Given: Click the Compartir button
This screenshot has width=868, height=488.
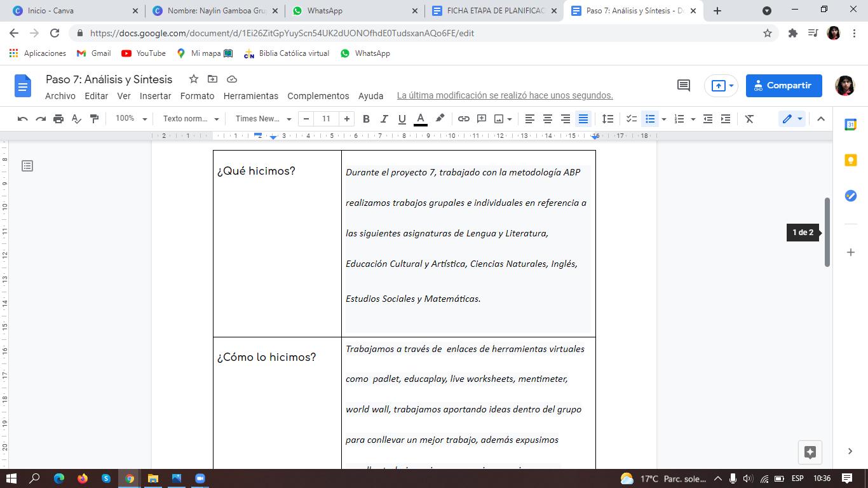Looking at the screenshot, I should click(x=784, y=86).
